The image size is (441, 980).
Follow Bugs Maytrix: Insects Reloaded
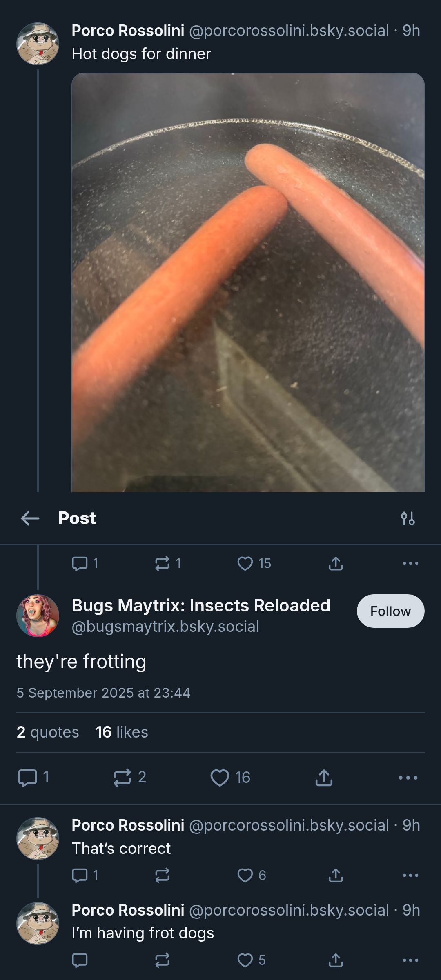390,611
